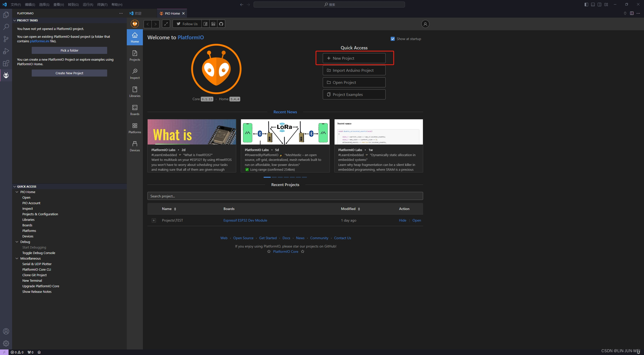Open VS Code Extensions view

pyautogui.click(x=6, y=63)
